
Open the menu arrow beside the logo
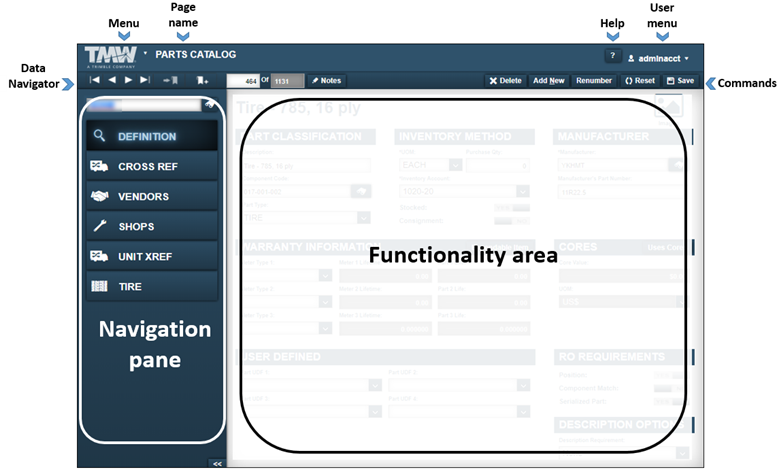point(145,53)
